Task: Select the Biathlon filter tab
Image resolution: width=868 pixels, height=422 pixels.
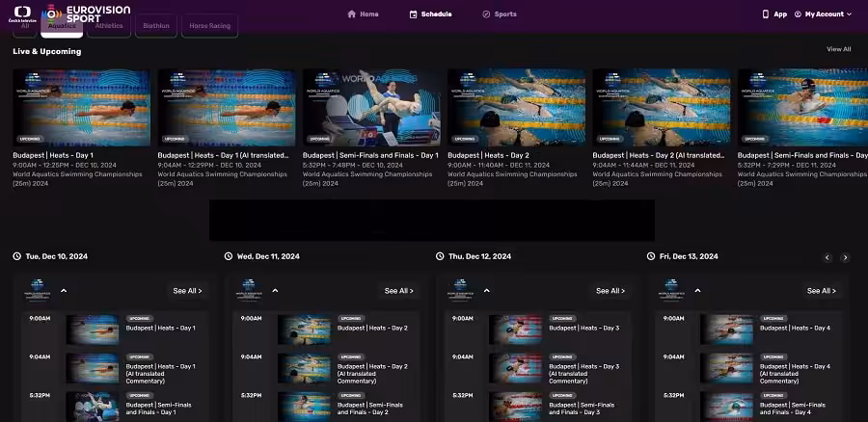Action: [156, 26]
